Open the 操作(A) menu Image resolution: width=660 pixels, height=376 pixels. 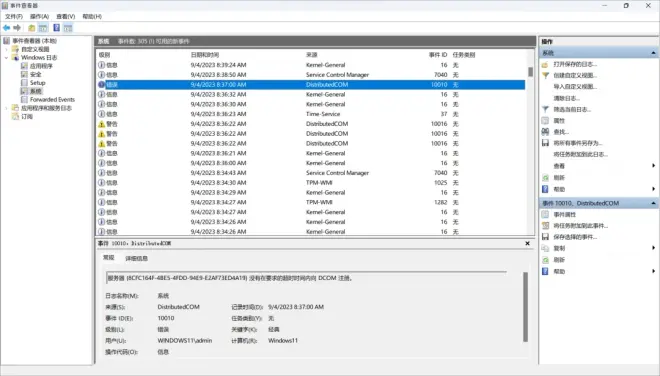40,16
